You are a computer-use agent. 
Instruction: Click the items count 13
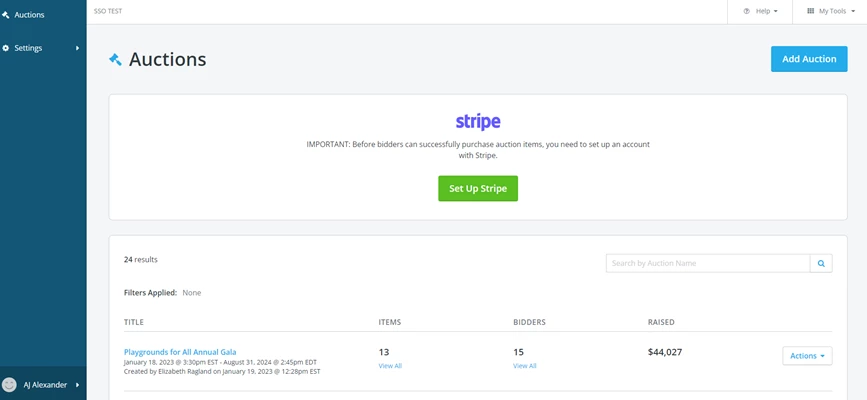pos(384,352)
